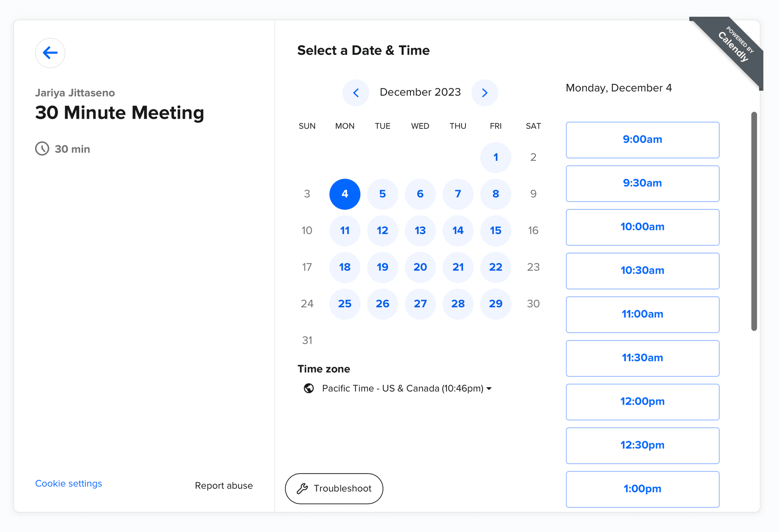779x532 pixels.
Task: Click the Report abuse link
Action: (x=224, y=486)
